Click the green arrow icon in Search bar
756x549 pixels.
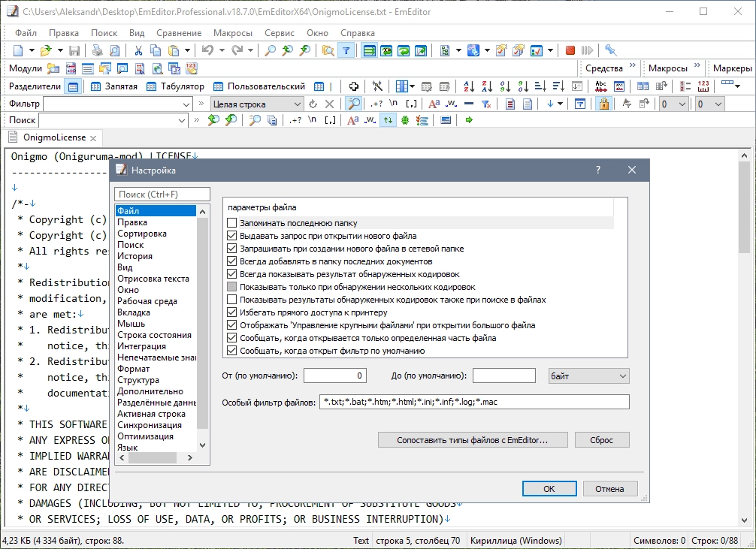pyautogui.click(x=469, y=120)
